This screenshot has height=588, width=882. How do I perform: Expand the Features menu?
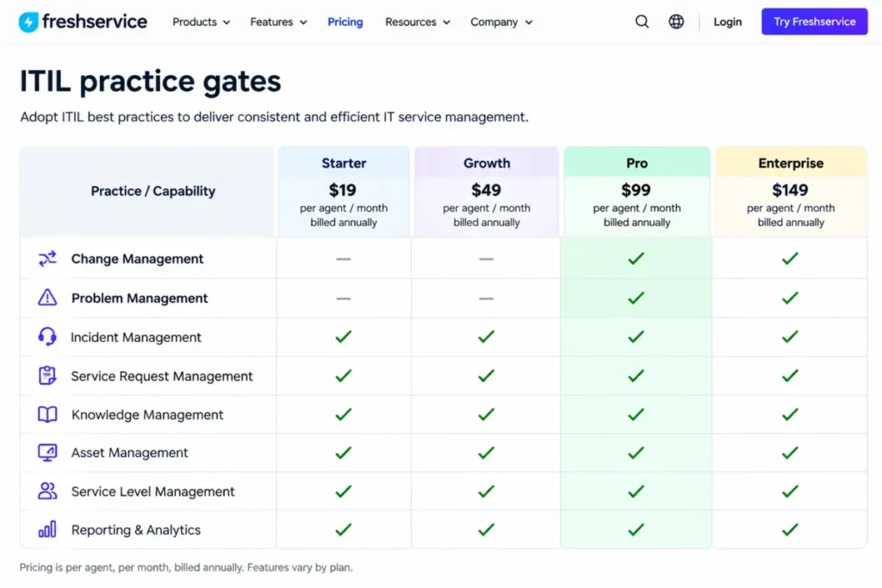point(278,22)
